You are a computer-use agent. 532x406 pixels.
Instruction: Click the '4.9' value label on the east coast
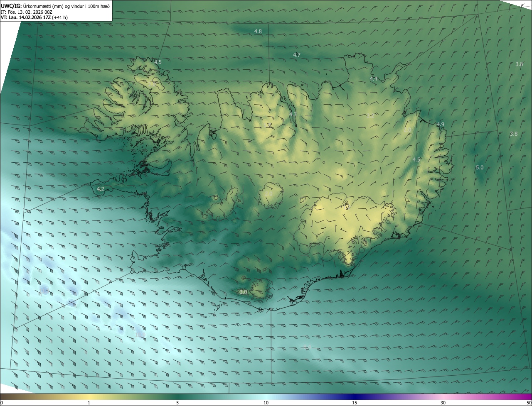441,125
